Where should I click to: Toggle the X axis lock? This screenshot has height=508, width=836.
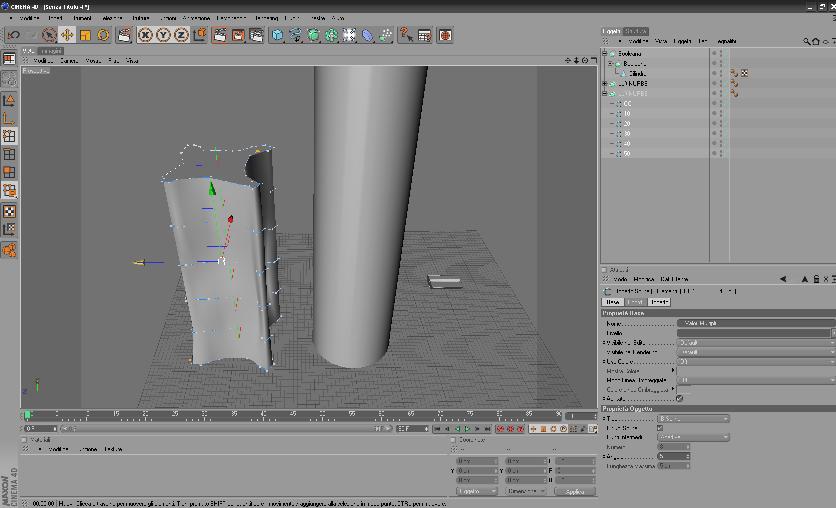[144, 35]
